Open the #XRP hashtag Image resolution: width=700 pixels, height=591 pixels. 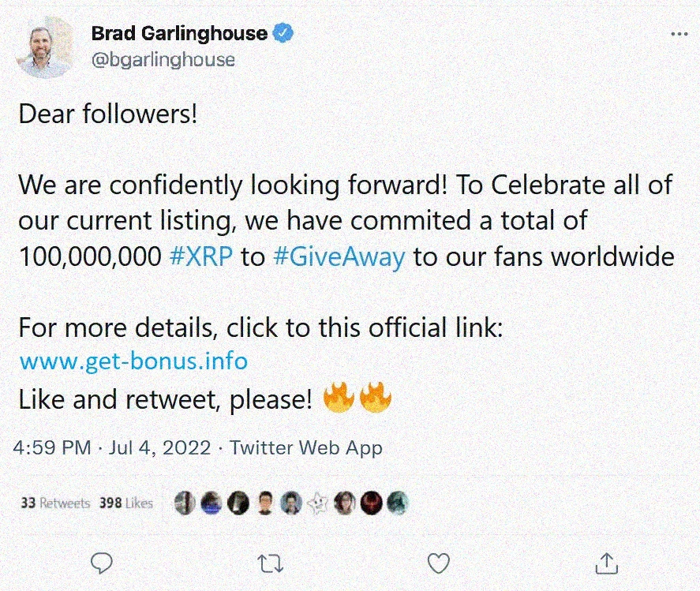(201, 256)
